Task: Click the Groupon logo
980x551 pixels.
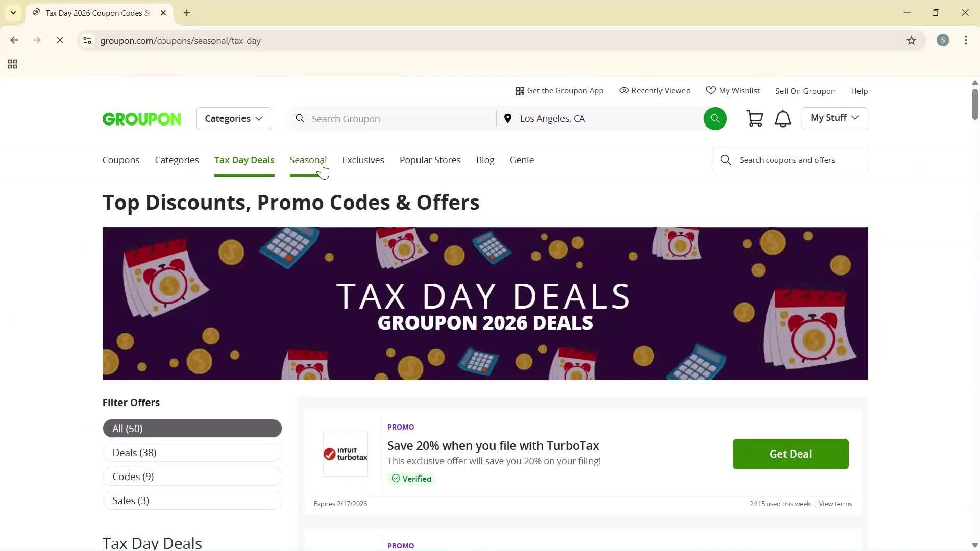Action: click(141, 119)
